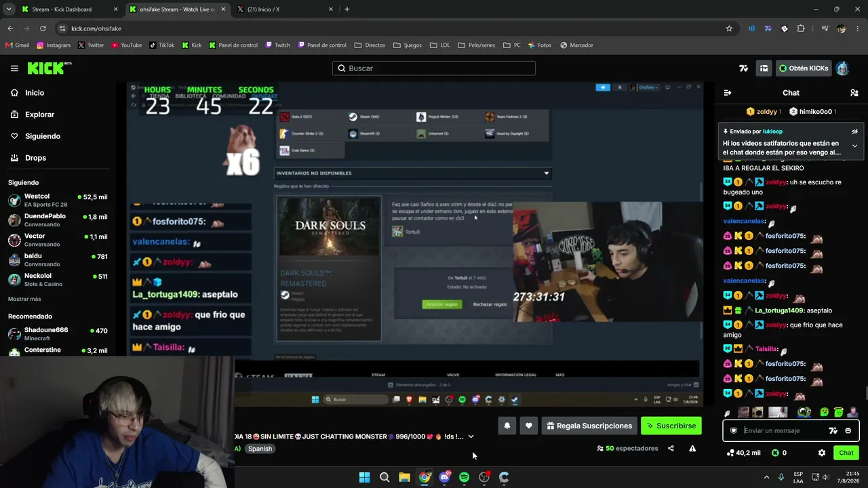Expand the stream title details chevron
This screenshot has width=868, height=488.
[471, 436]
